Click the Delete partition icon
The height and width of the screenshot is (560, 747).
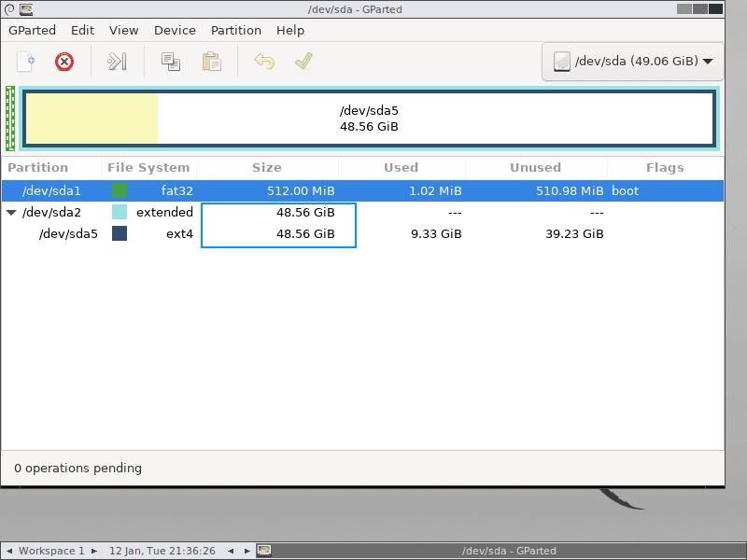pyautogui.click(x=63, y=61)
